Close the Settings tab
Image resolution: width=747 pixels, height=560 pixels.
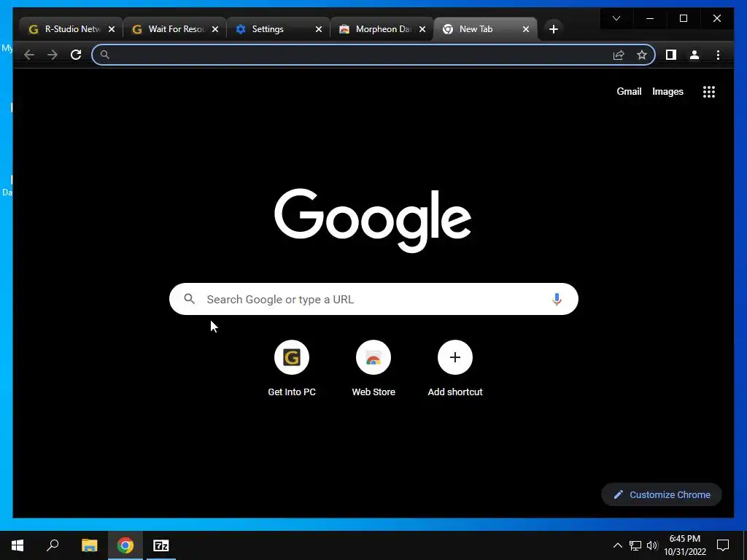319,29
